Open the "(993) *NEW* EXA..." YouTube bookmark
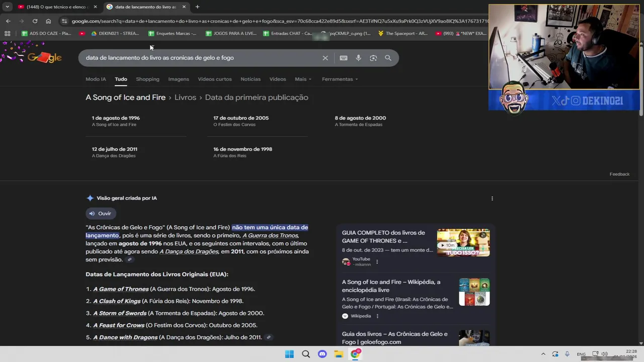 pyautogui.click(x=461, y=33)
